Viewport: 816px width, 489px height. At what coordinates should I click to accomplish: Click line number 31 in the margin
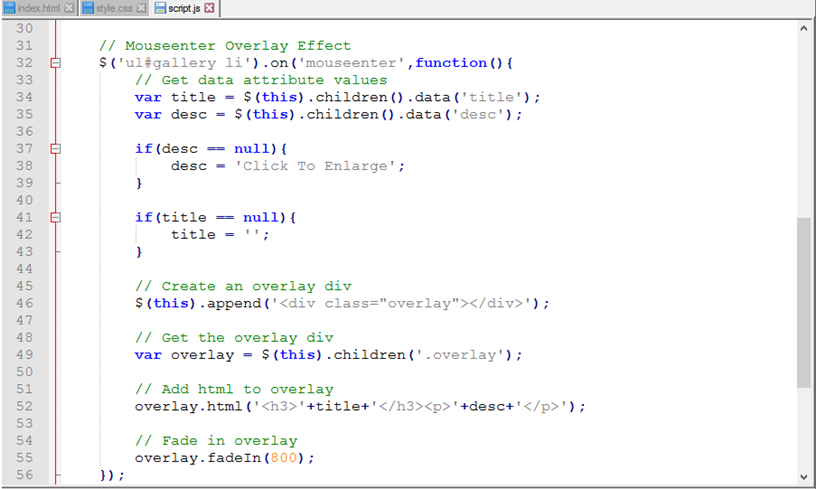24,46
